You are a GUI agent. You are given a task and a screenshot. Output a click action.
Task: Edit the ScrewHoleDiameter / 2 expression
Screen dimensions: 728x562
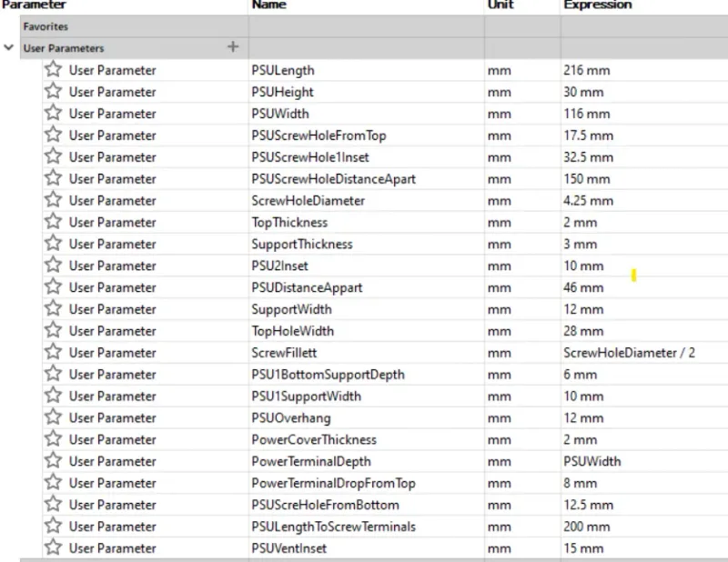[x=629, y=353]
